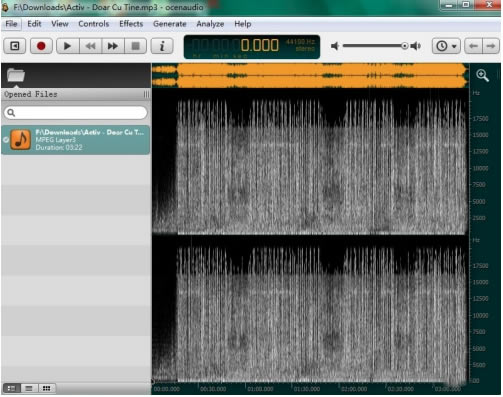503x397 pixels.
Task: Switch to grid thumbnail view mode
Action: [x=47, y=388]
